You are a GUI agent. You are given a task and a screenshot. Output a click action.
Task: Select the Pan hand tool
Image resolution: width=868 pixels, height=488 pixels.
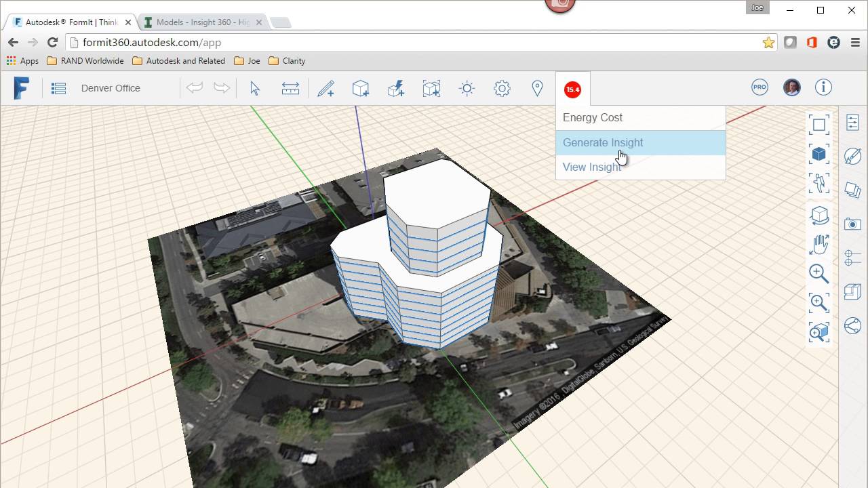[x=819, y=245]
